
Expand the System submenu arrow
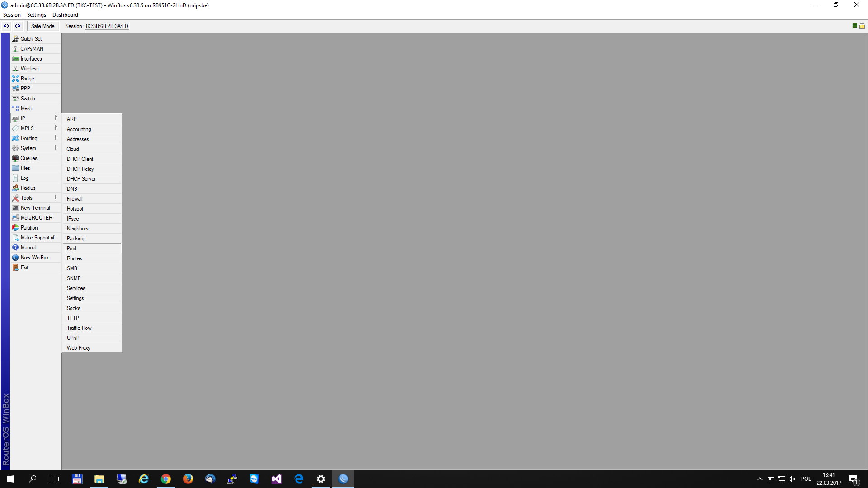coord(56,148)
